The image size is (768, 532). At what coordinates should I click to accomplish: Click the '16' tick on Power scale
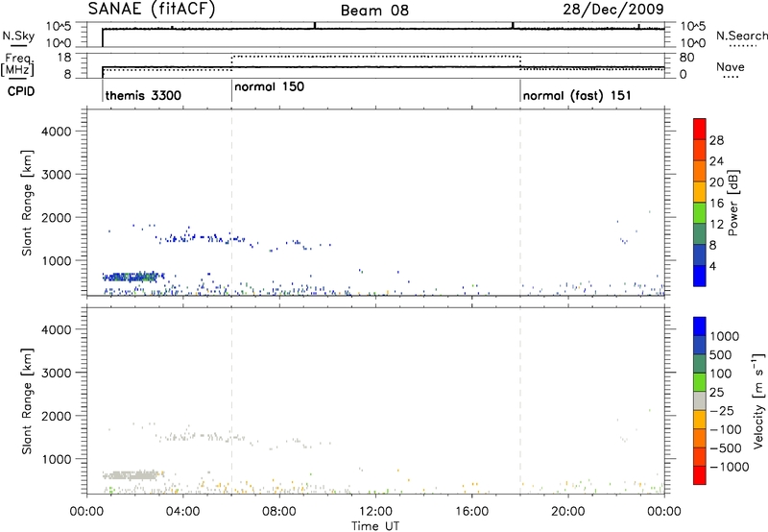pos(716,204)
